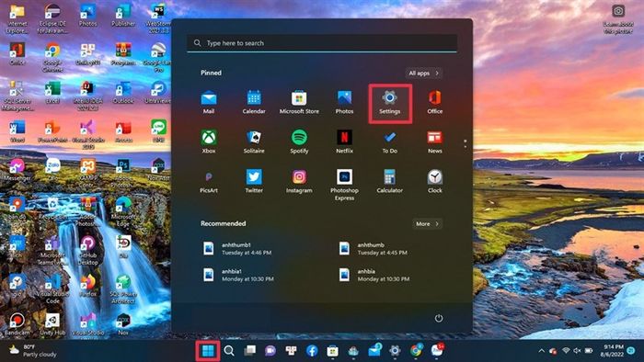This screenshot has height=362, width=644.
Task: Select the Outlook desktop shortcut
Action: coord(122,92)
